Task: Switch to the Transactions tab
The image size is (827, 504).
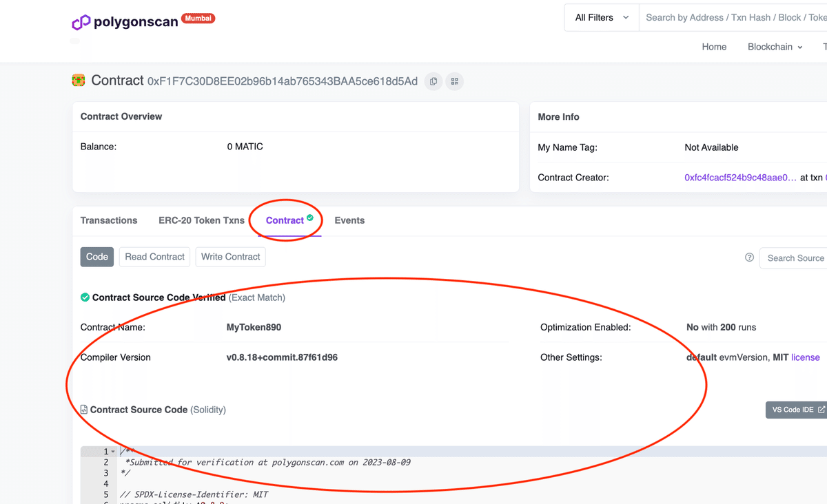Action: tap(109, 220)
